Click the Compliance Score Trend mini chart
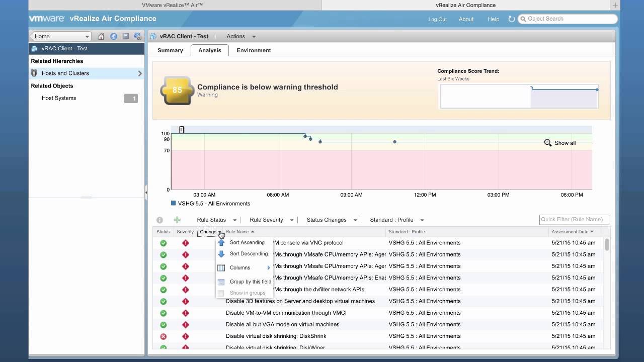 point(519,96)
